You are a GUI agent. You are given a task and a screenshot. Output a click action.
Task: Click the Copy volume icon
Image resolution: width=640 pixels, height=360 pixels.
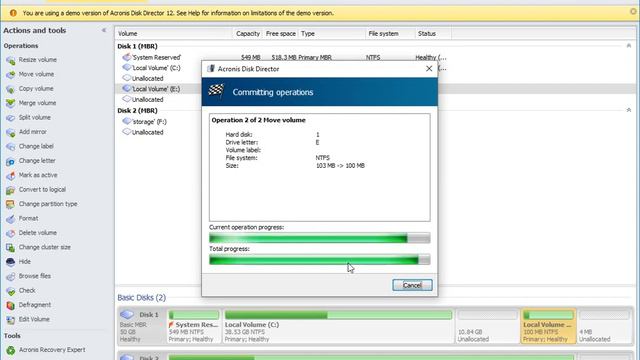(11, 89)
